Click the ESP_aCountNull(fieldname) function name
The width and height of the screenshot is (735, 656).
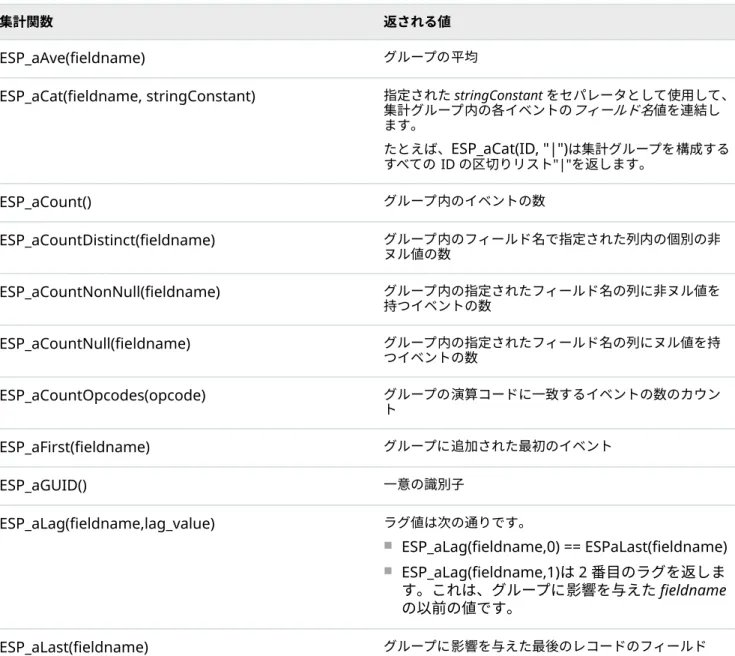[95, 344]
